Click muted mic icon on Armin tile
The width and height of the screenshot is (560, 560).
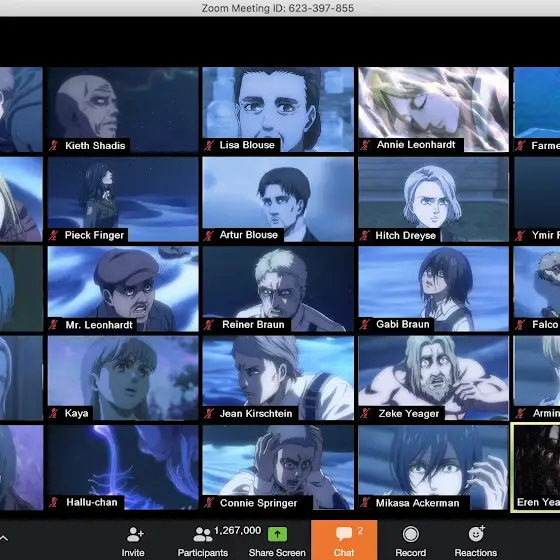click(x=520, y=414)
